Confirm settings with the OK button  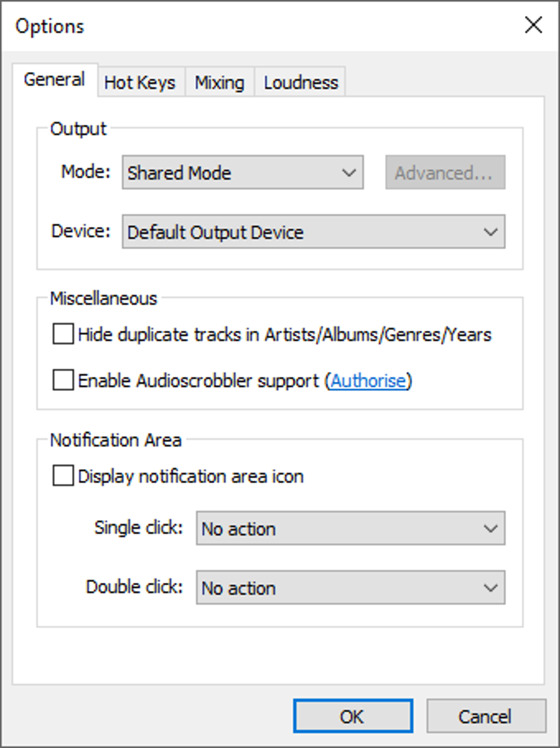point(352,716)
